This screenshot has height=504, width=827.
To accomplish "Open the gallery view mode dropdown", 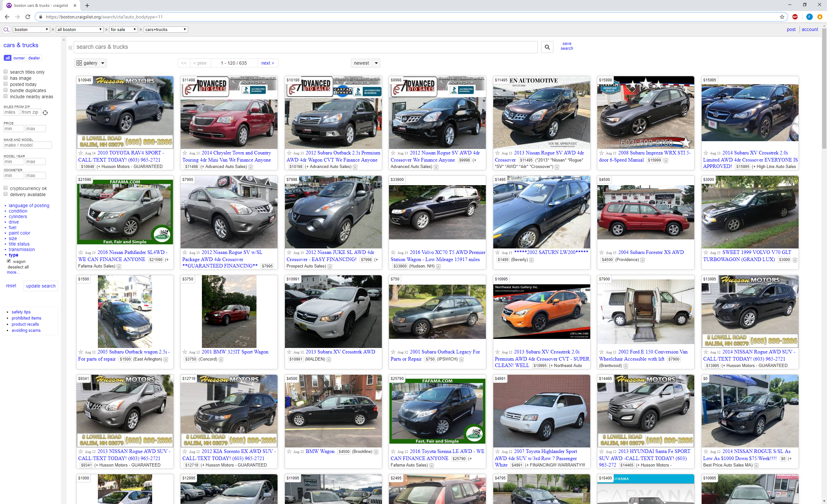I will point(91,63).
